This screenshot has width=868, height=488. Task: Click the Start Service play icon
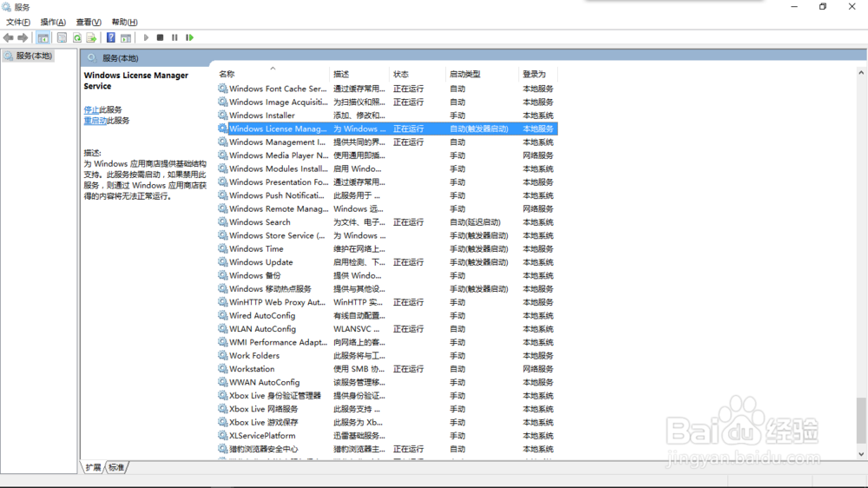click(x=146, y=37)
